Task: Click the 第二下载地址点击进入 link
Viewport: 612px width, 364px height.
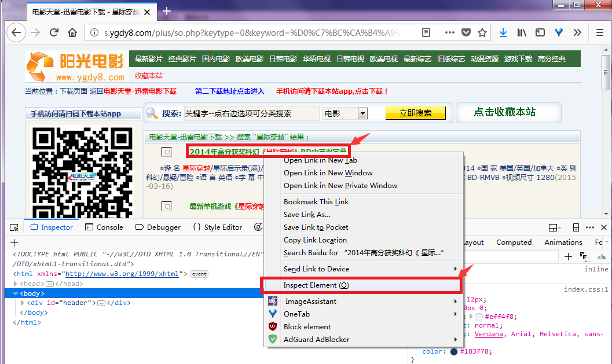Action: point(229,91)
